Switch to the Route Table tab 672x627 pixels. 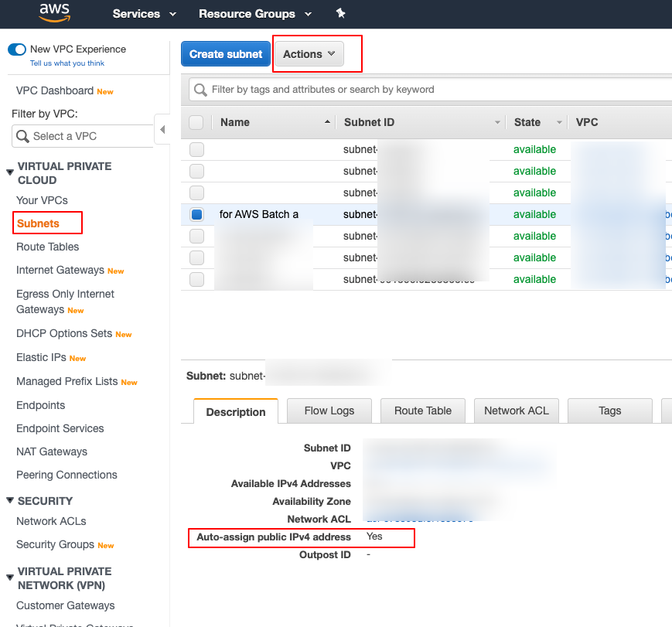pos(422,411)
